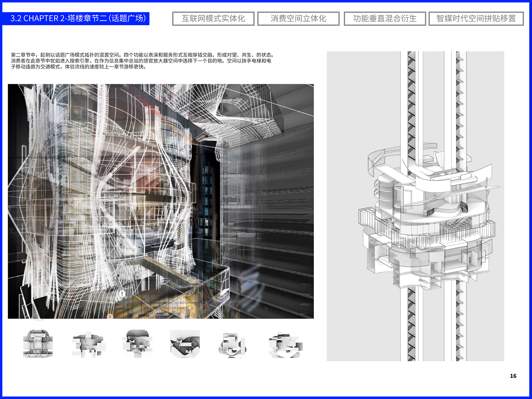The image size is (532, 399).
Task: Open the fourth floor plan thumbnail with dark curves
Action: [185, 344]
